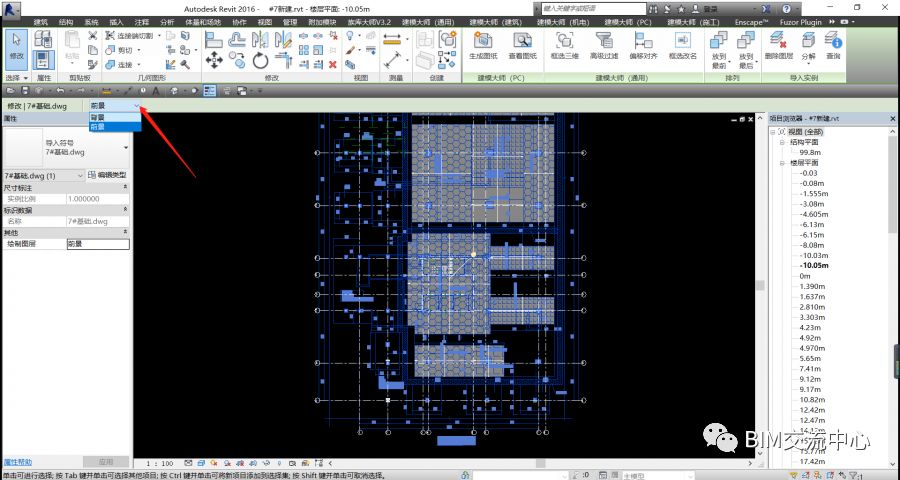This screenshot has height=480, width=900.
Task: Click the 框选改名 tool
Action: [x=682, y=45]
